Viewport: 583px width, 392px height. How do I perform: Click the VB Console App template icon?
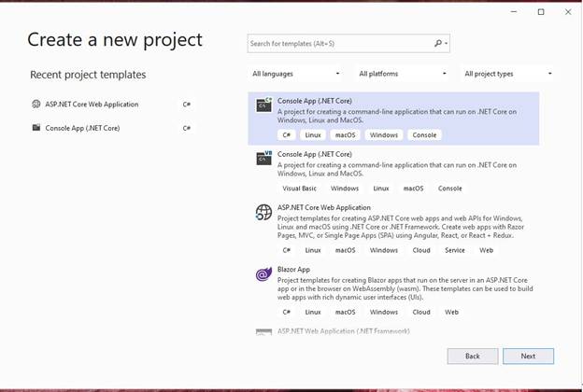(x=264, y=158)
